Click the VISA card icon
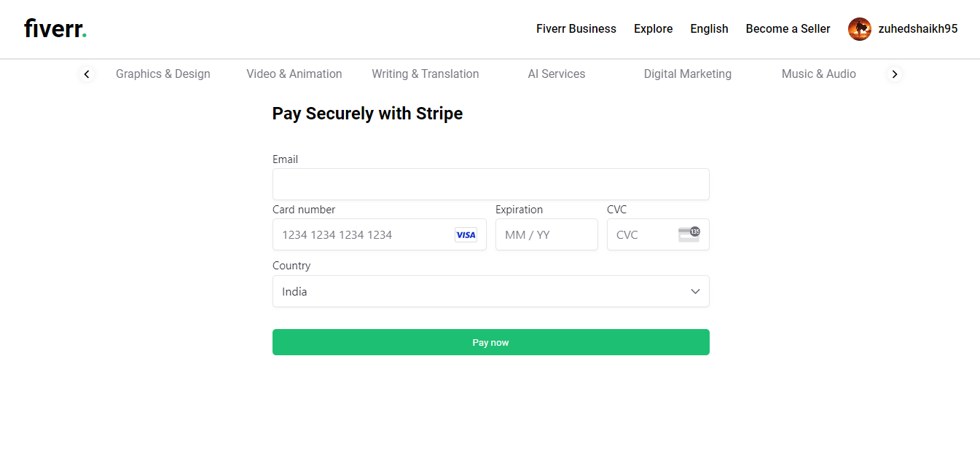The image size is (980, 463). pos(466,234)
